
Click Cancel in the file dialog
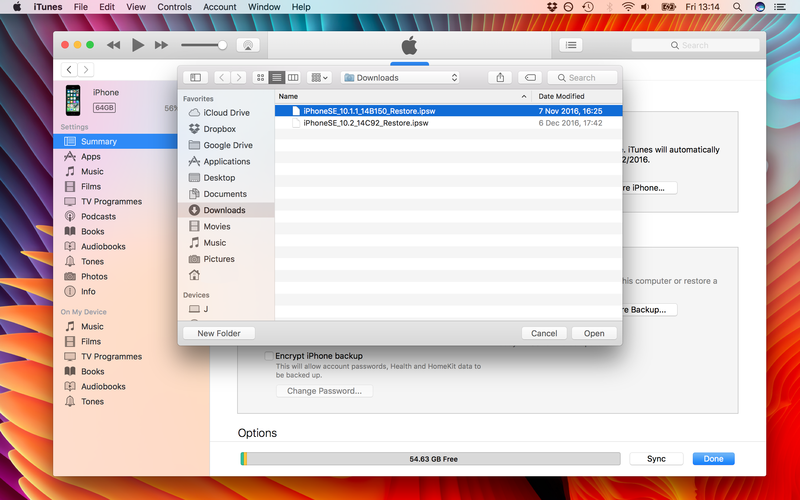(544, 333)
